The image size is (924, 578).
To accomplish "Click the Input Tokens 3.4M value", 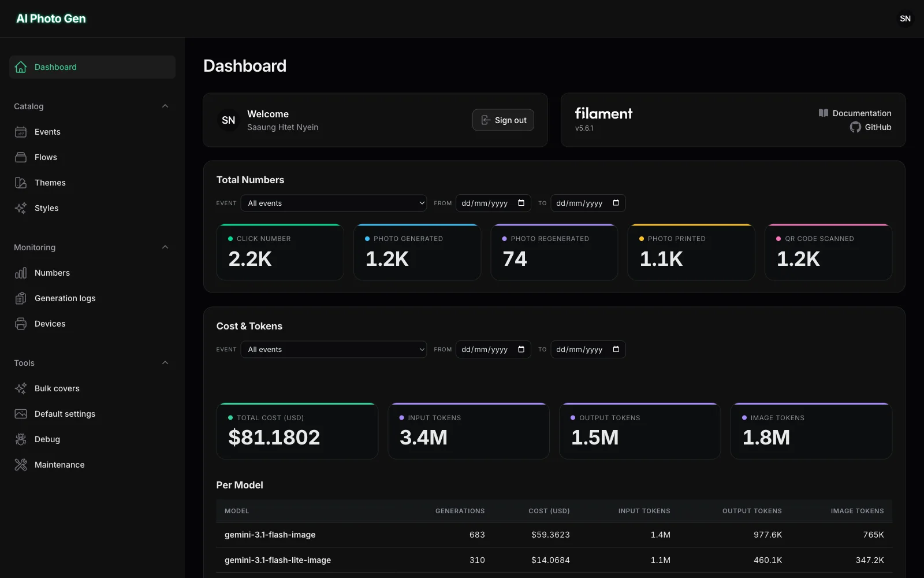I will click(x=423, y=438).
